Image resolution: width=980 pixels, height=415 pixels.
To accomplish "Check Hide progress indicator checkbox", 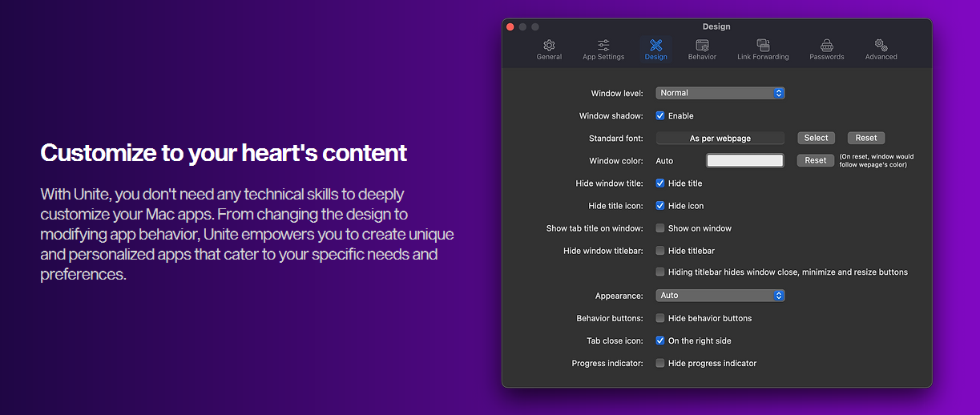I will coord(660,363).
